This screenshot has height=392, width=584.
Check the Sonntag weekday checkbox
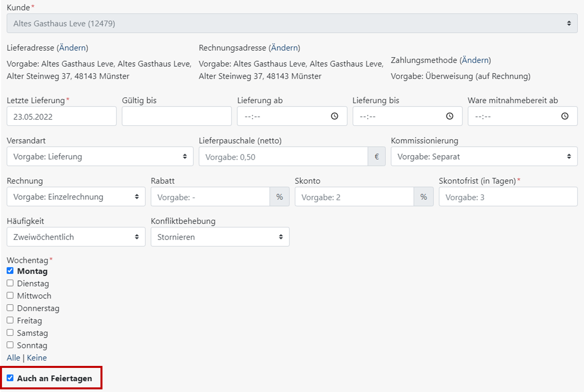pyautogui.click(x=10, y=345)
